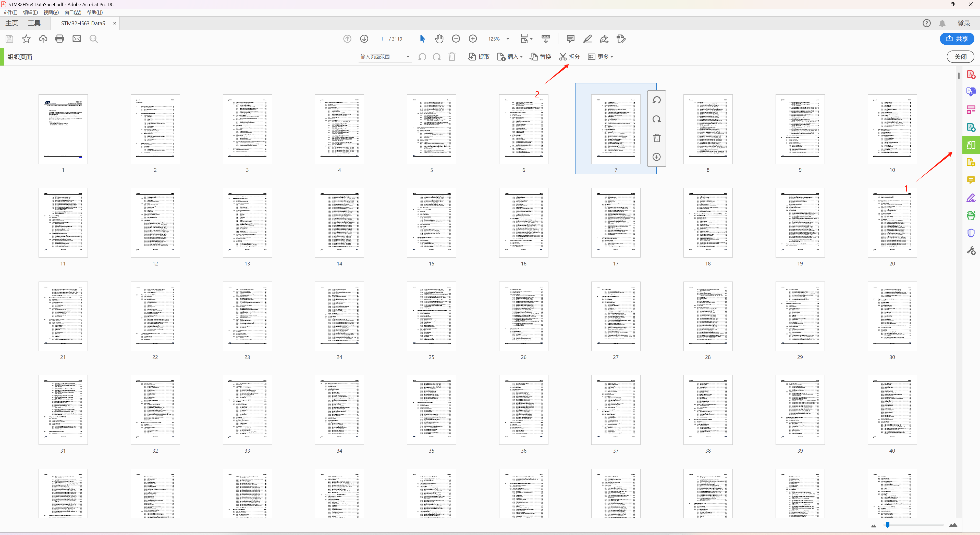The image size is (980, 535).
Task: Click the Print icon in toolbar
Action: [60, 39]
